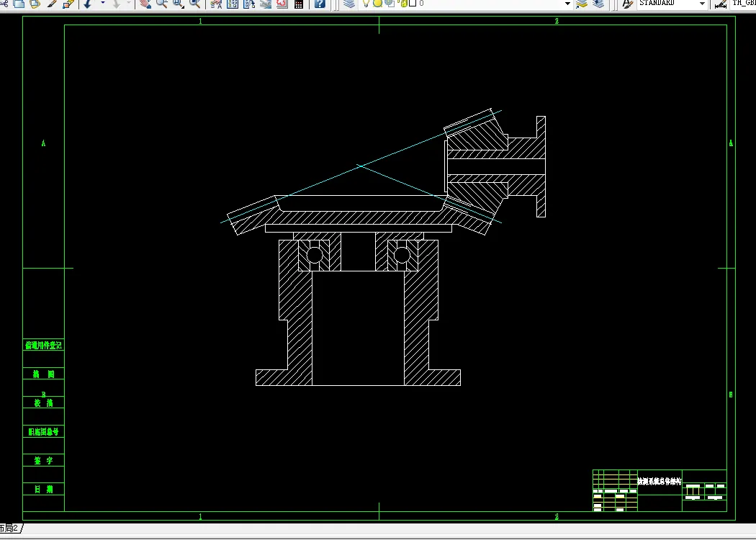The image size is (756, 540).
Task: Select the cyan centerline intersection point
Action: click(361, 166)
